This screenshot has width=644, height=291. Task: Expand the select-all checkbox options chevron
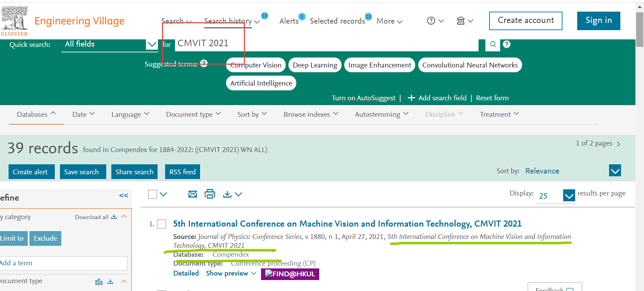point(163,194)
